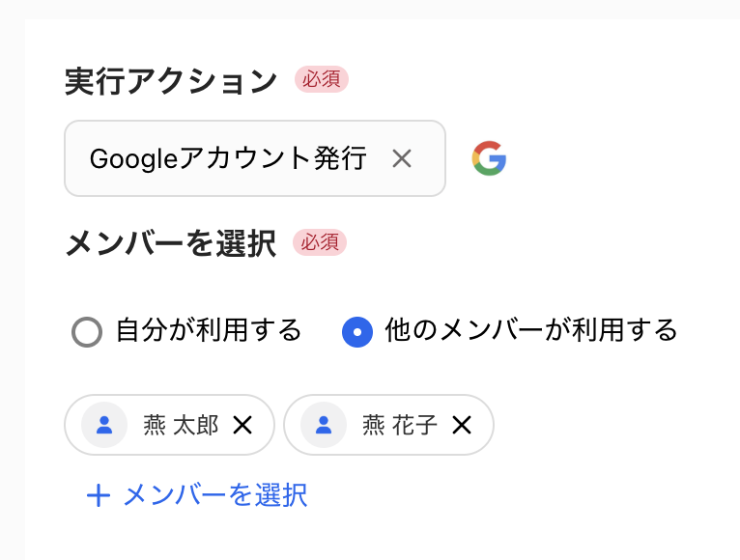
Task: Click the avatar icon for 燕 太郎
Action: click(104, 425)
